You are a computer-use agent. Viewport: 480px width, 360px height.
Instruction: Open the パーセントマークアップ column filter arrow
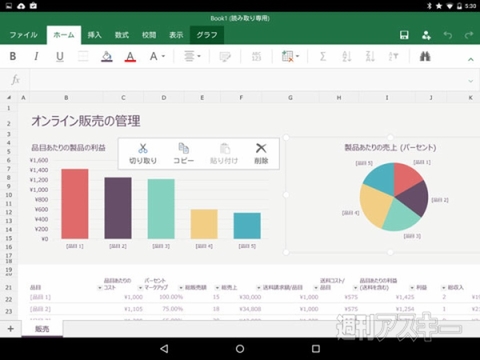click(181, 288)
